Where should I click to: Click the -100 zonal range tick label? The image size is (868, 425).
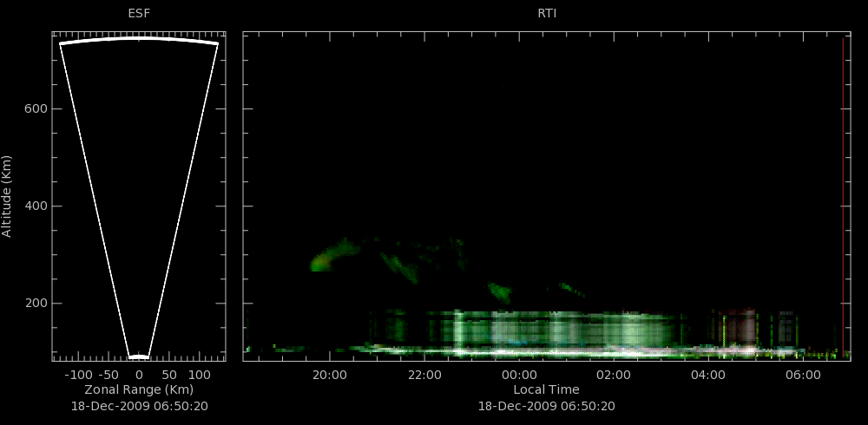coord(77,376)
